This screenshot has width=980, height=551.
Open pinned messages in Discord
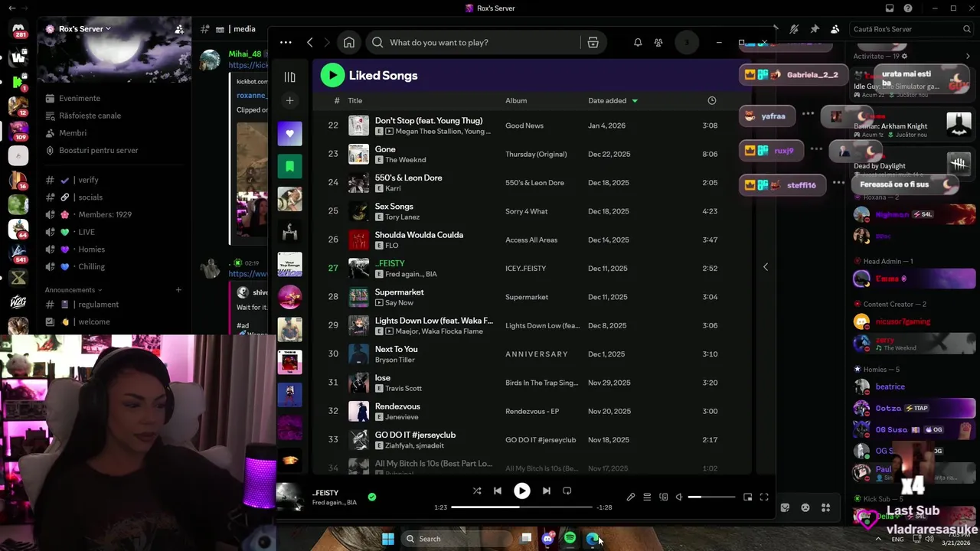point(815,29)
